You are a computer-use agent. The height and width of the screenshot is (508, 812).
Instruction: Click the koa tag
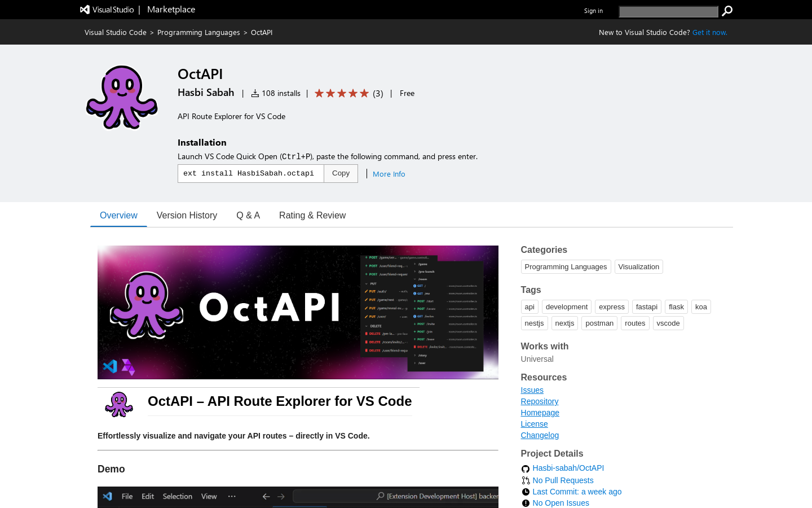click(x=701, y=306)
